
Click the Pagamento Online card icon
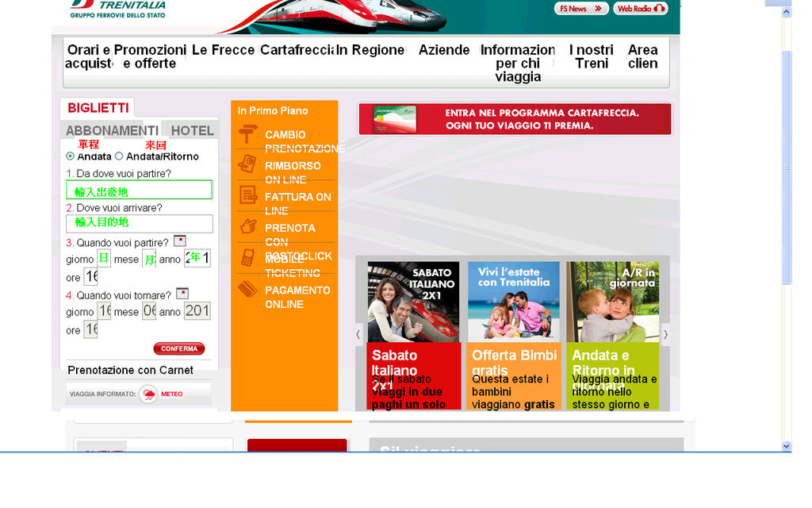[x=247, y=289]
